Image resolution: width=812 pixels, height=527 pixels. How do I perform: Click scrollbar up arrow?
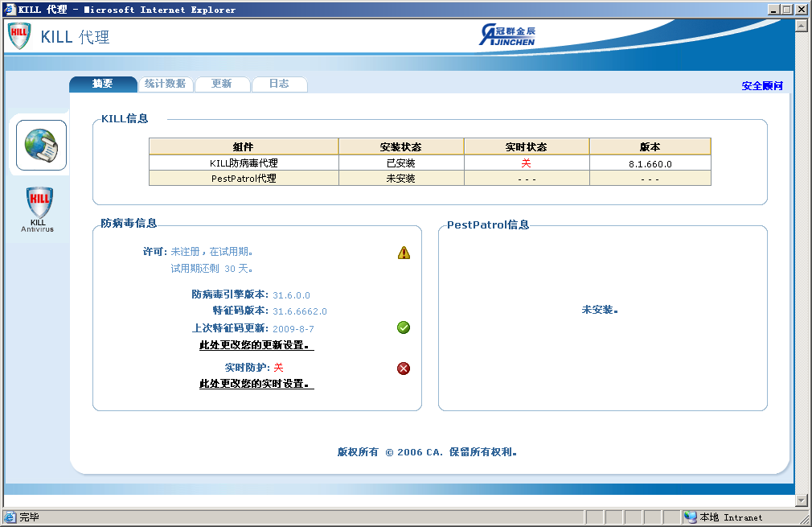tap(801, 26)
